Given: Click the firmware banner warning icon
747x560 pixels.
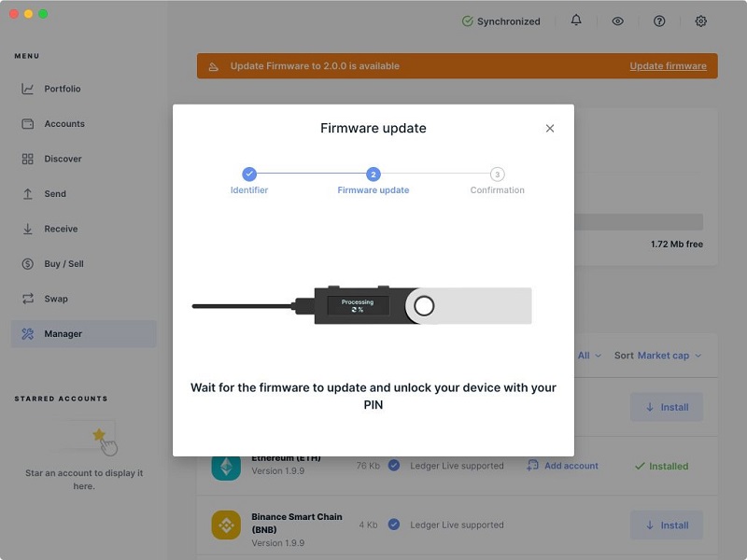Looking at the screenshot, I should pyautogui.click(x=214, y=66).
